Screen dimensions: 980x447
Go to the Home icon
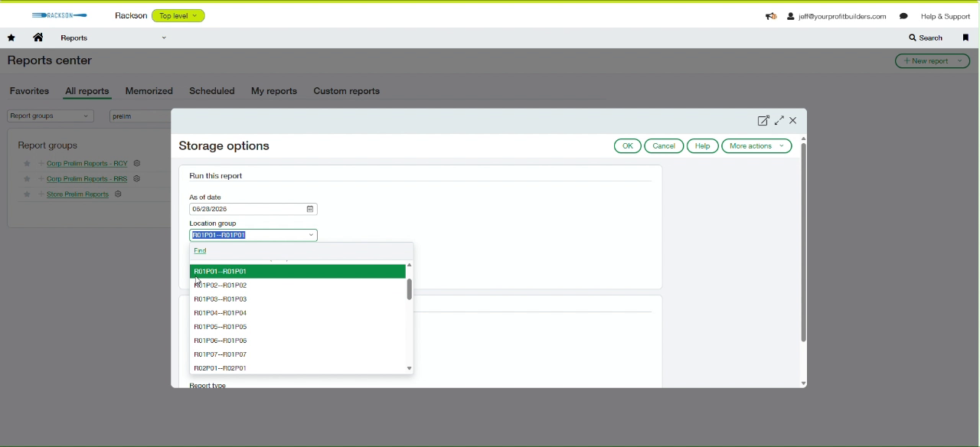(38, 38)
